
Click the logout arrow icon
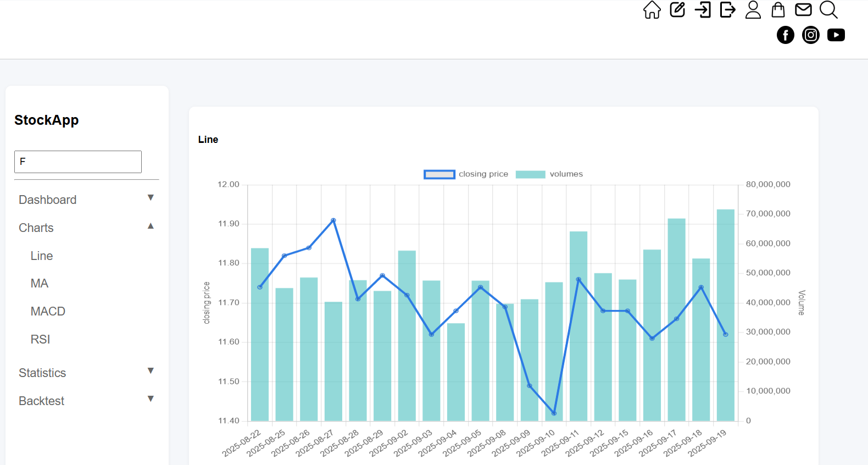pos(727,10)
